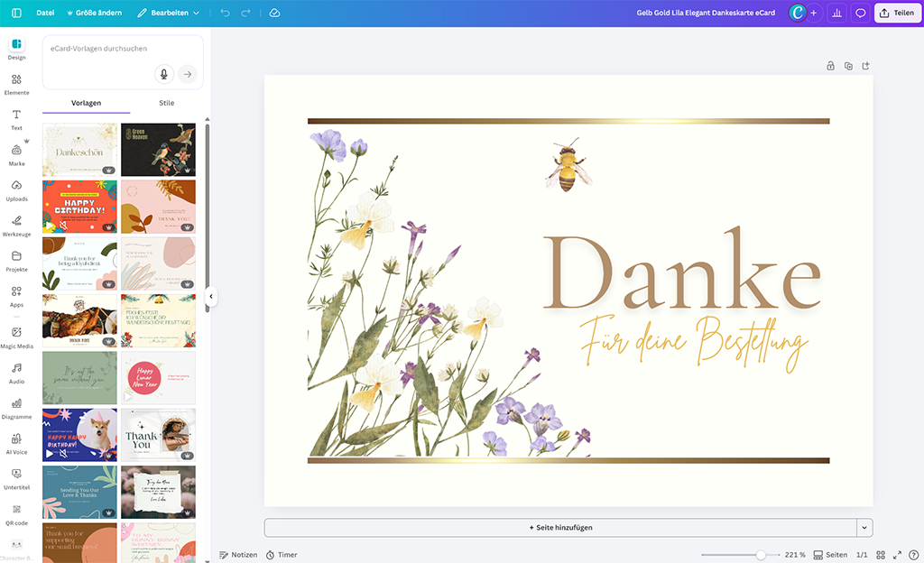Open the Untertitel sidebar panel
Screen dimensions: 924x563
point(16,479)
